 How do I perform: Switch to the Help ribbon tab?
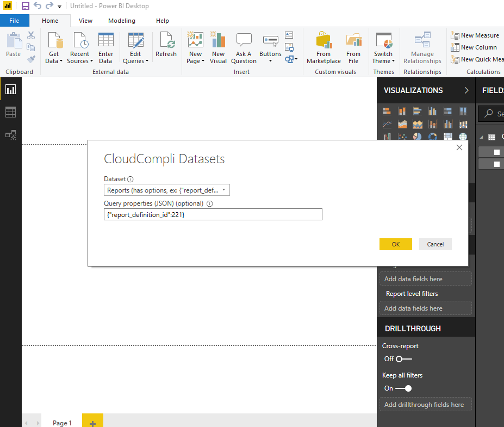[x=163, y=21]
